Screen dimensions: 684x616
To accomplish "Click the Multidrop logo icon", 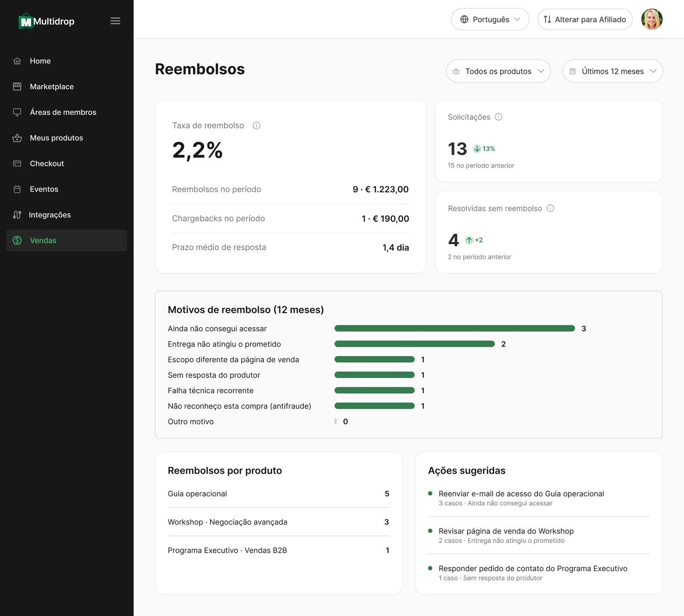I will pyautogui.click(x=26, y=21).
